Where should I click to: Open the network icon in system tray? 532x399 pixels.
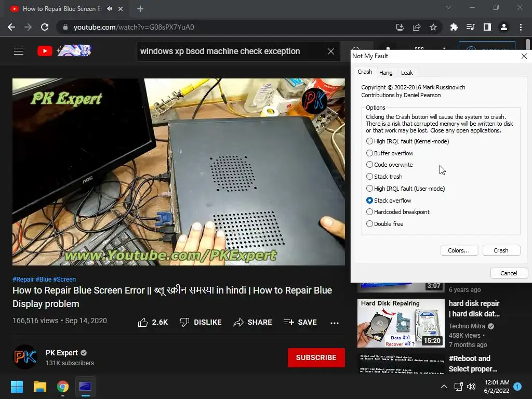(x=458, y=387)
